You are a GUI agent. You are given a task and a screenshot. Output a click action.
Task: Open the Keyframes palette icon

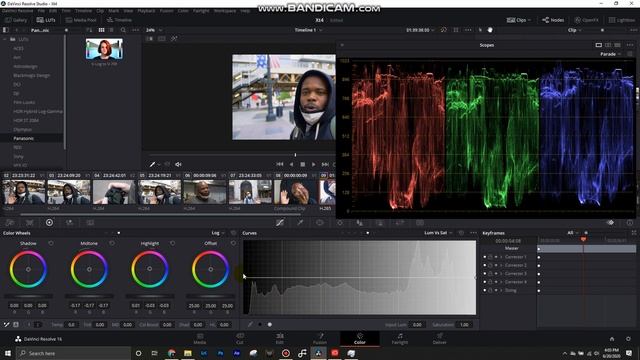click(610, 223)
